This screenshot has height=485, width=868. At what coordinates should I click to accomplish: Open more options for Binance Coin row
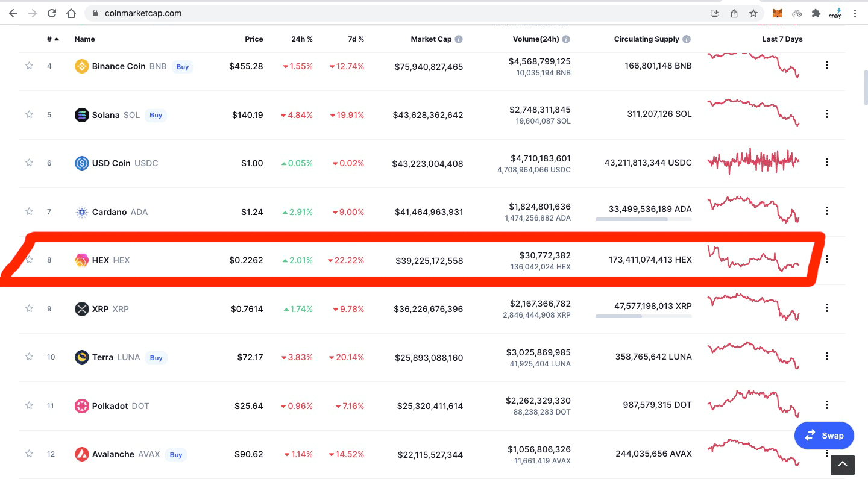pos(827,65)
